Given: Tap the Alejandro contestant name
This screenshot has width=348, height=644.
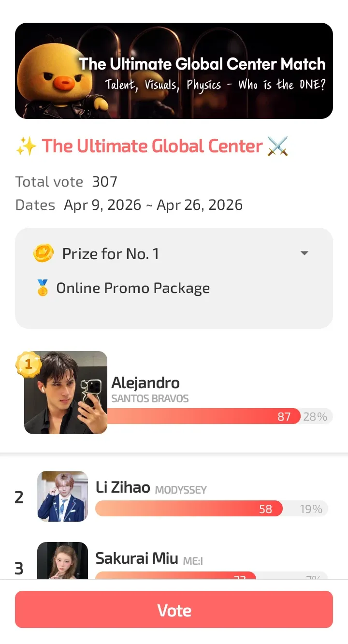Looking at the screenshot, I should pos(145,383).
